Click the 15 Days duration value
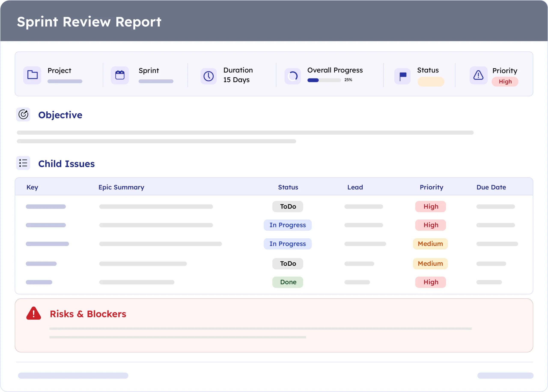 coord(236,80)
